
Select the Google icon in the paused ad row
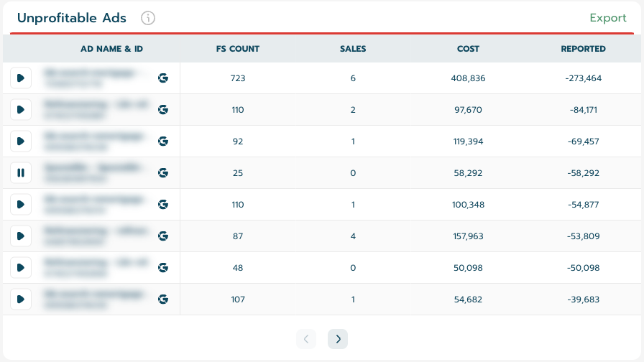(163, 173)
